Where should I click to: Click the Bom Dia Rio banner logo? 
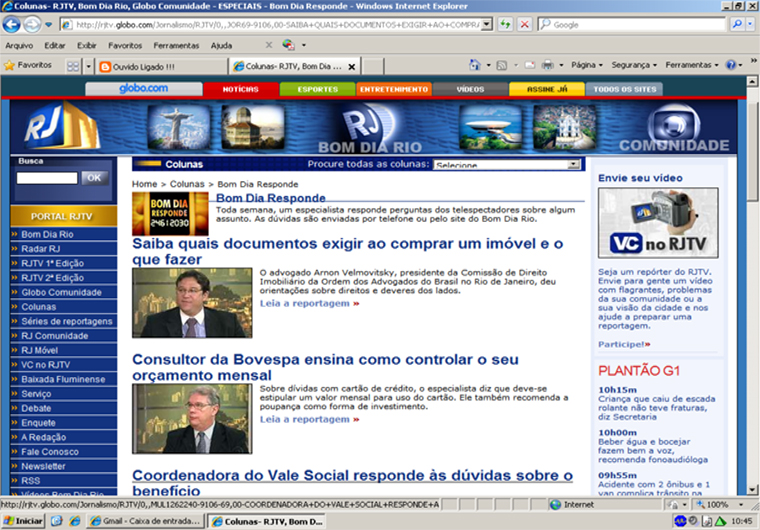point(370,128)
